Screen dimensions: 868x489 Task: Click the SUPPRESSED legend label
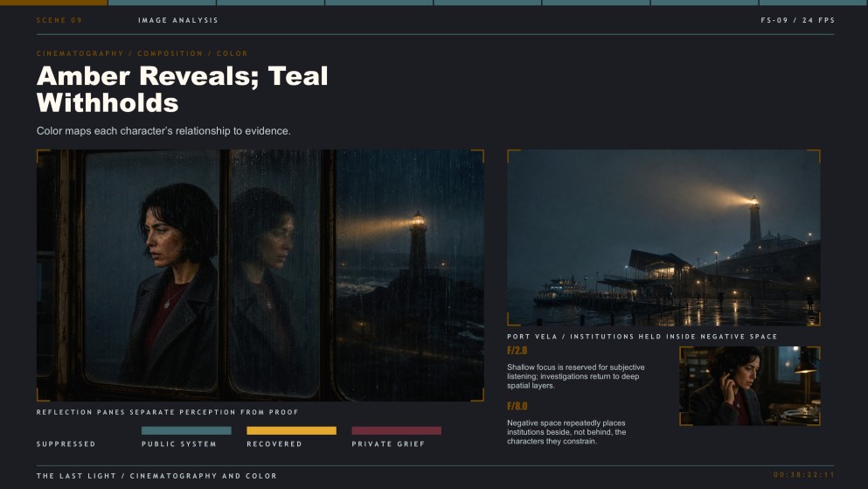click(66, 444)
